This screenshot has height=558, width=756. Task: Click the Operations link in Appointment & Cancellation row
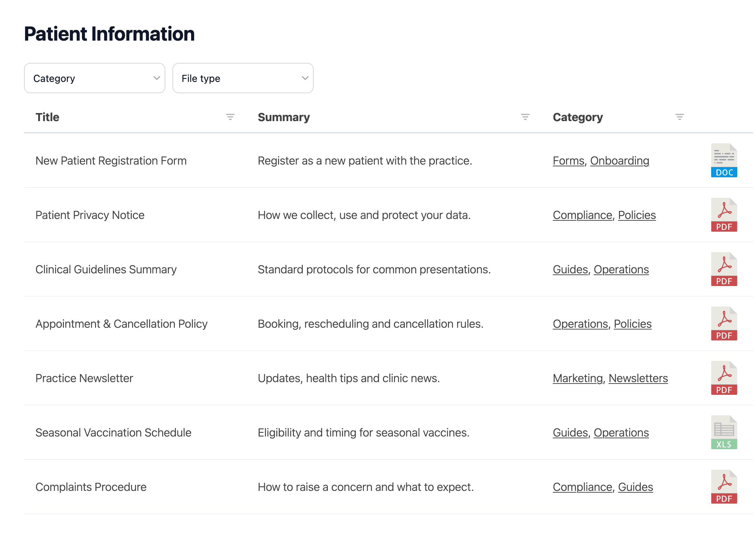pyautogui.click(x=580, y=324)
